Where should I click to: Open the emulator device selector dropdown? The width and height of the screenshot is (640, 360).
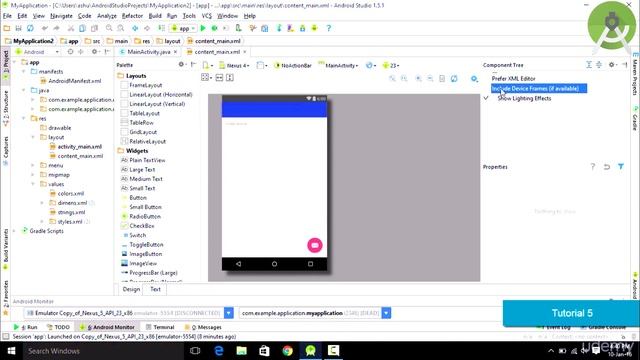coord(229,313)
